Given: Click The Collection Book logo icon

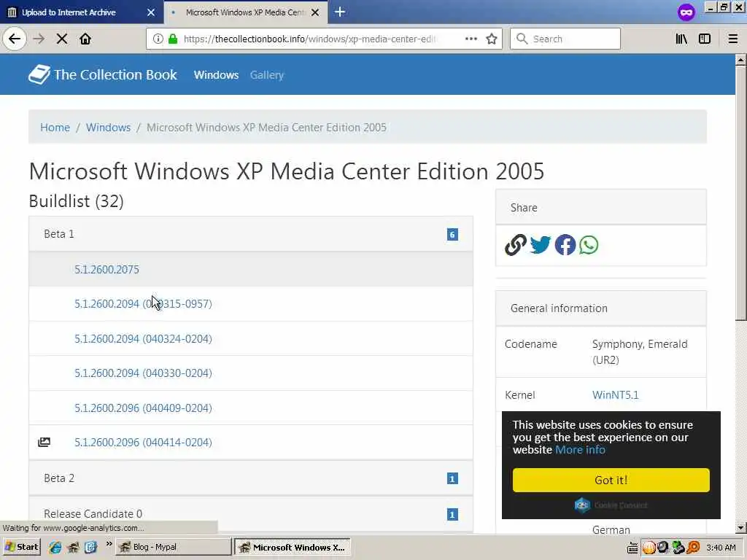Looking at the screenshot, I should point(39,74).
